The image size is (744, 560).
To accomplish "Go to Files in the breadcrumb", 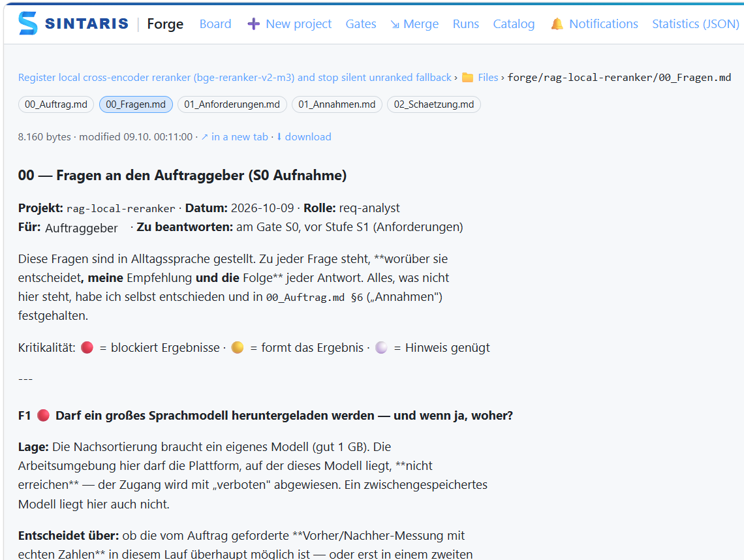I will tap(488, 78).
